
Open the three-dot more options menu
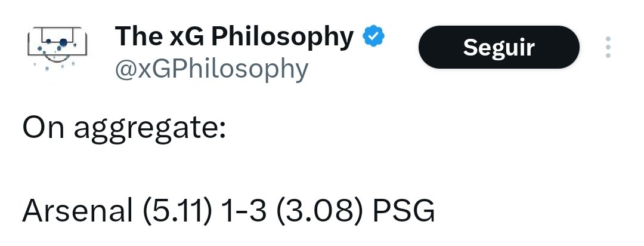pyautogui.click(x=608, y=47)
